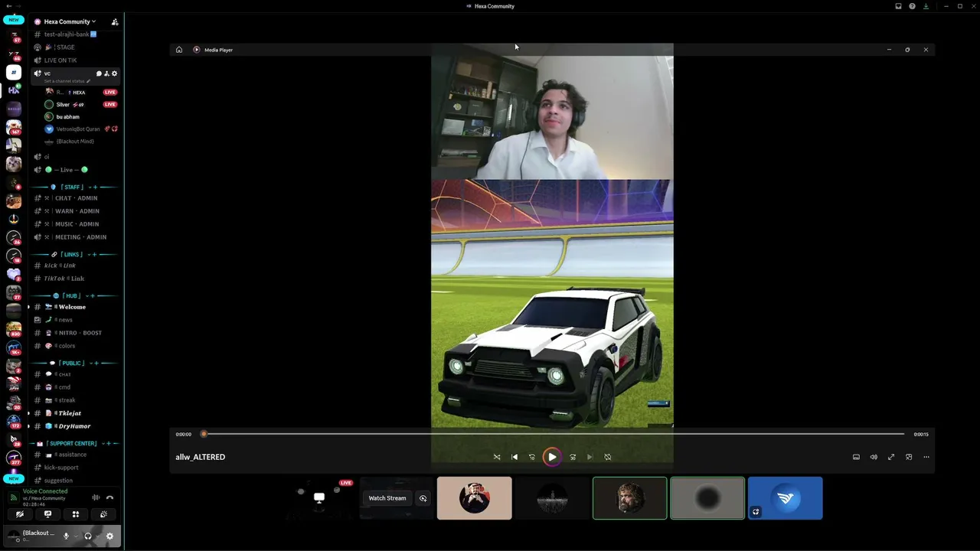Go to Media Player home
Viewport: 980px width, 551px height.
[179, 50]
